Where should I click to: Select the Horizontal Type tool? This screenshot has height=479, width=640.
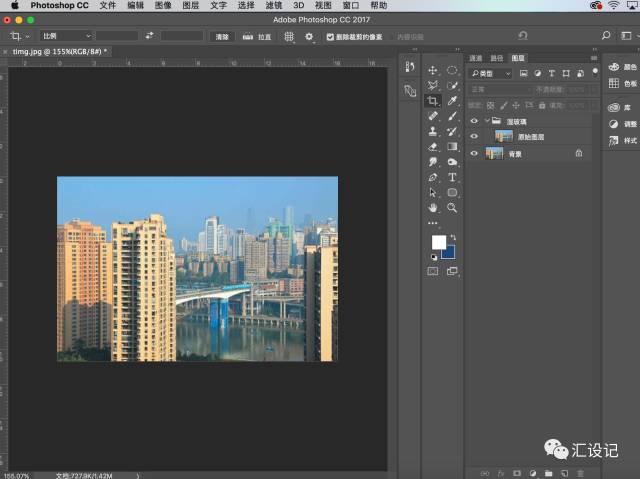click(x=452, y=177)
